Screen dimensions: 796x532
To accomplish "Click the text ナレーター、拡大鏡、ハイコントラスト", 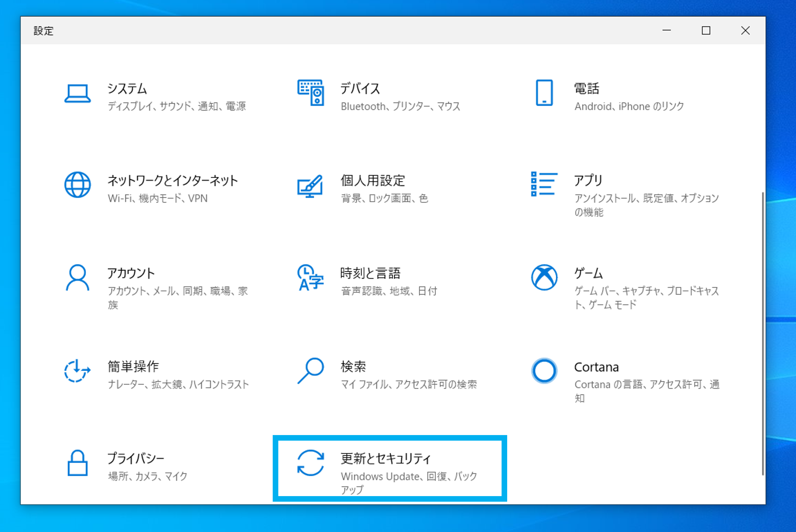I will point(178,384).
